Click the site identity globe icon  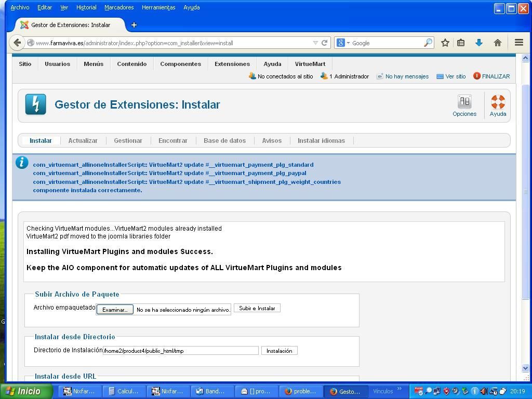(x=31, y=43)
